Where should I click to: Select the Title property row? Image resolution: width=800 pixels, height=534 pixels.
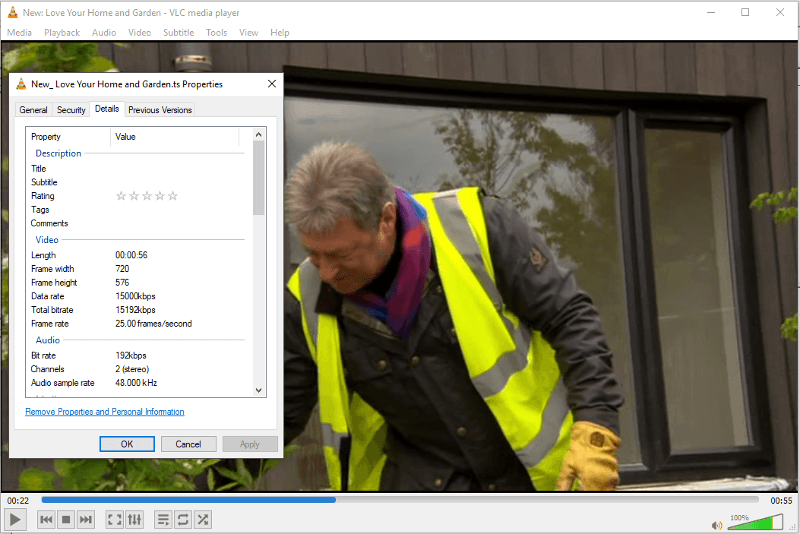pos(137,169)
